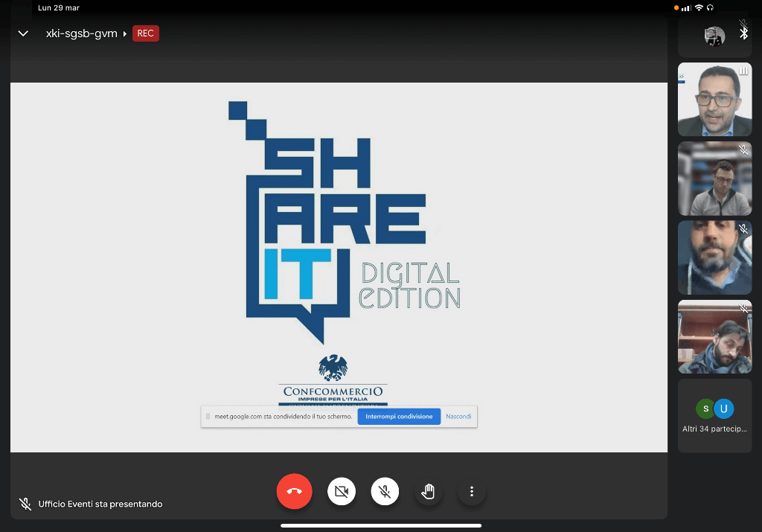Collapse the meeting with the top-left chevron
Viewport: 762px width, 532px height.
click(23, 33)
